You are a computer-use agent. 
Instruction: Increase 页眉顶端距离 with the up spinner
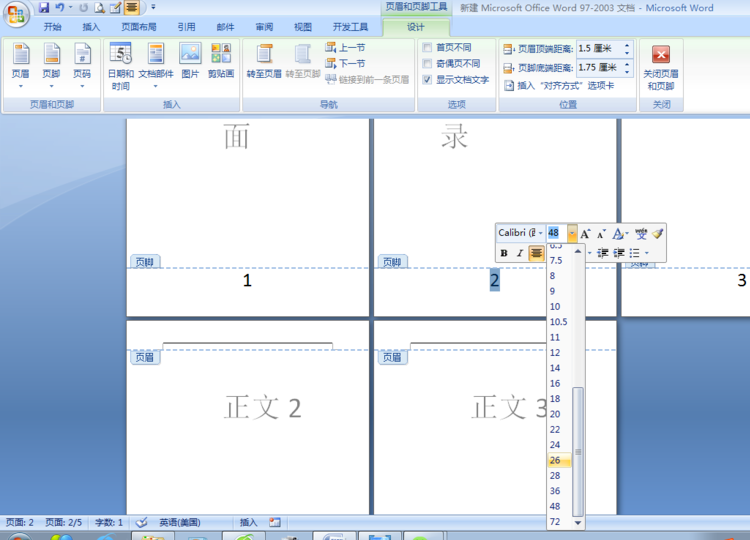tap(627, 45)
